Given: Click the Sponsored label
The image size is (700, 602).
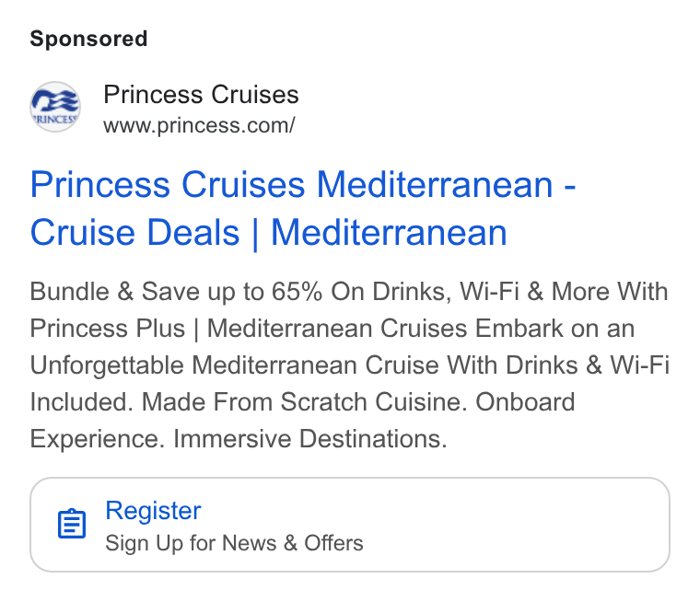Looking at the screenshot, I should pos(88,39).
